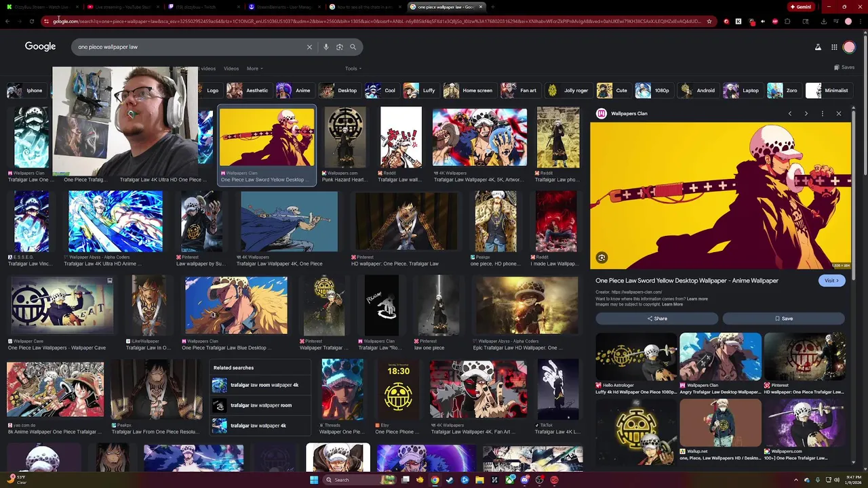868x488 pixels.
Task: Expand the Tools dropdown
Action: point(353,68)
